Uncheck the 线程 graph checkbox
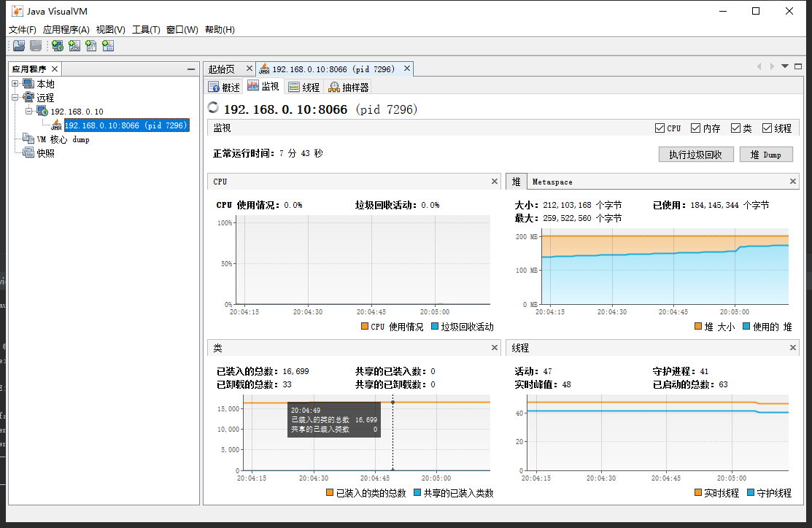812x528 pixels. click(x=767, y=128)
